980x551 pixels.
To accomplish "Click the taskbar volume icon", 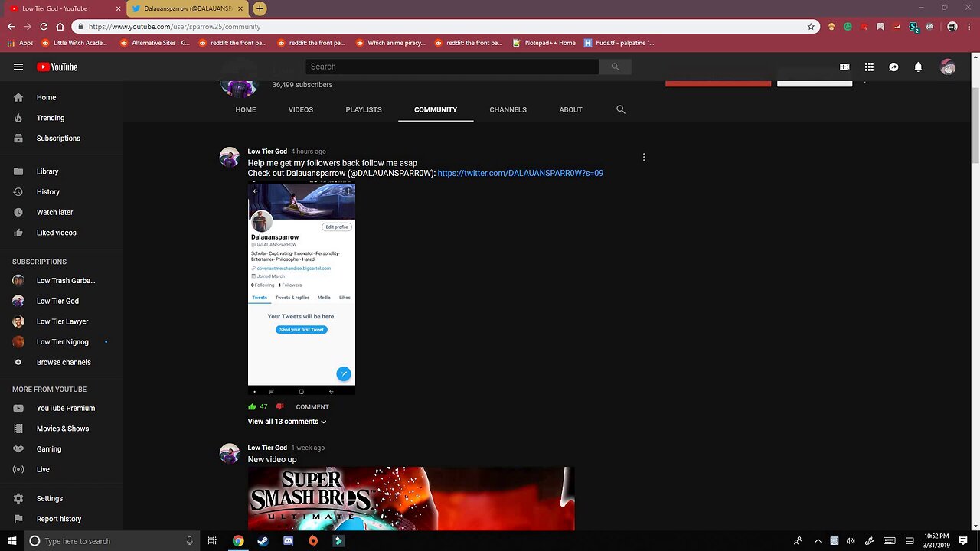I will pyautogui.click(x=850, y=541).
